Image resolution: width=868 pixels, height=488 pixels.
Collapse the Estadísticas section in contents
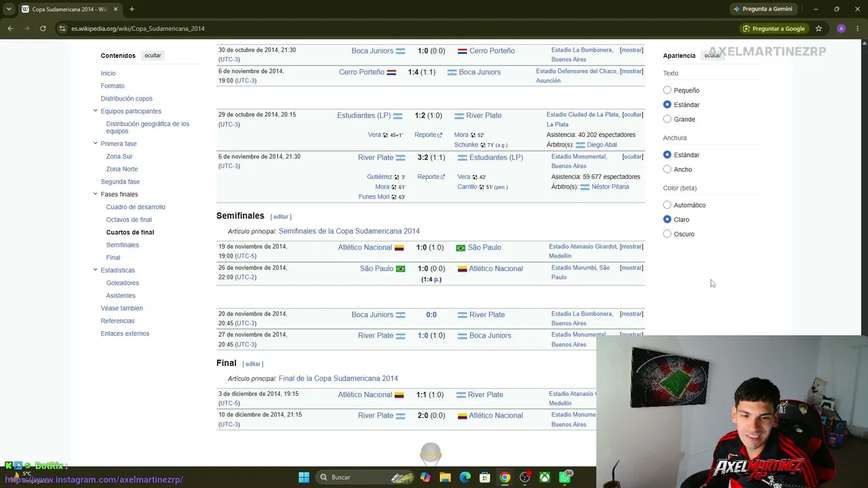95,270
